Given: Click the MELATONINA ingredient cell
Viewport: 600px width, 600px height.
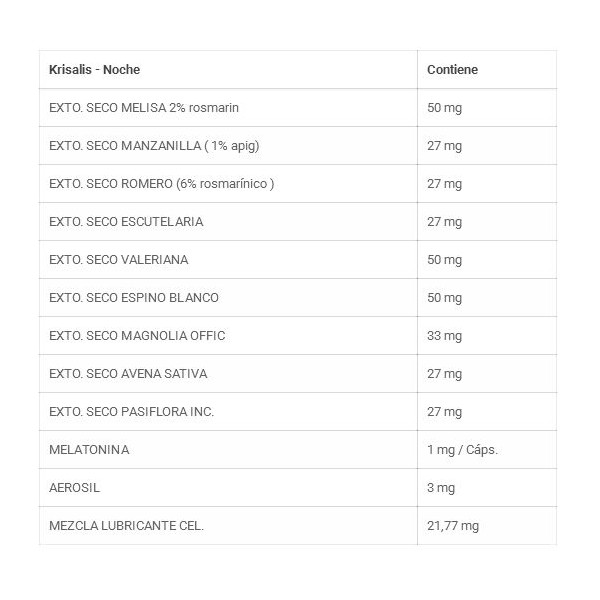Looking at the screenshot, I should (89, 449).
